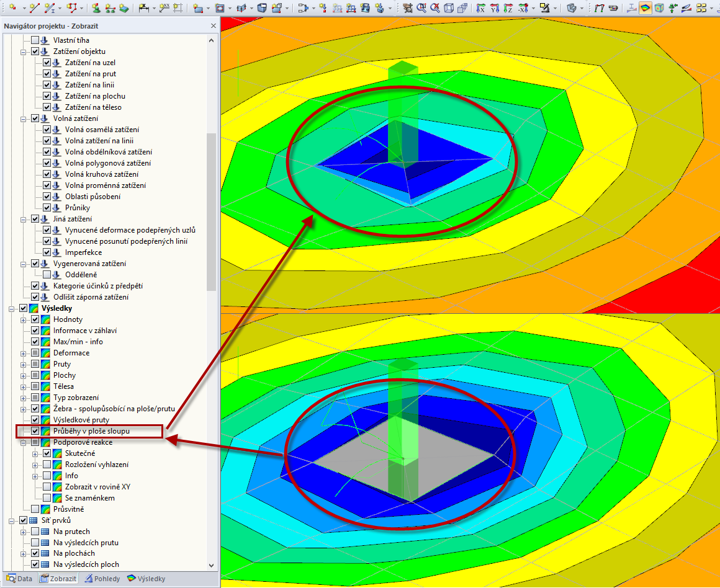Click the zoom window magnifier icon
This screenshot has height=588, width=720.
click(x=421, y=7)
